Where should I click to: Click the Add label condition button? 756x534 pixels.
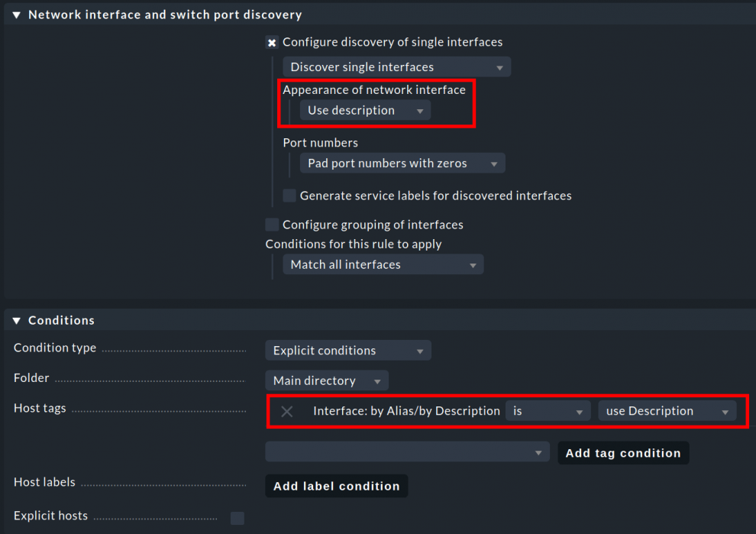[336, 486]
